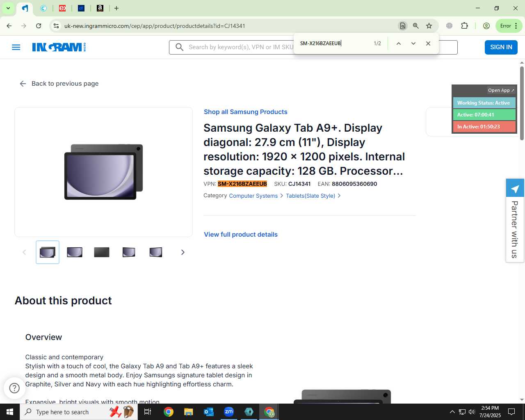Open Zoom from the taskbar
The width and height of the screenshot is (525, 420).
pos(229,412)
